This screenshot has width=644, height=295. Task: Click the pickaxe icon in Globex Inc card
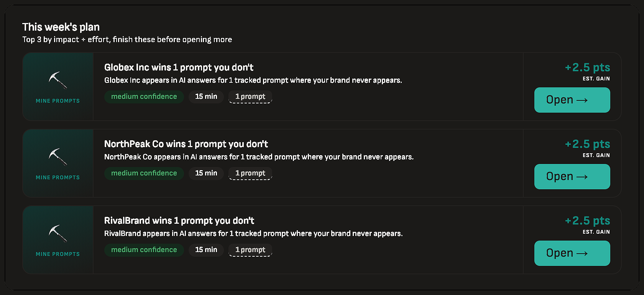coord(58,80)
